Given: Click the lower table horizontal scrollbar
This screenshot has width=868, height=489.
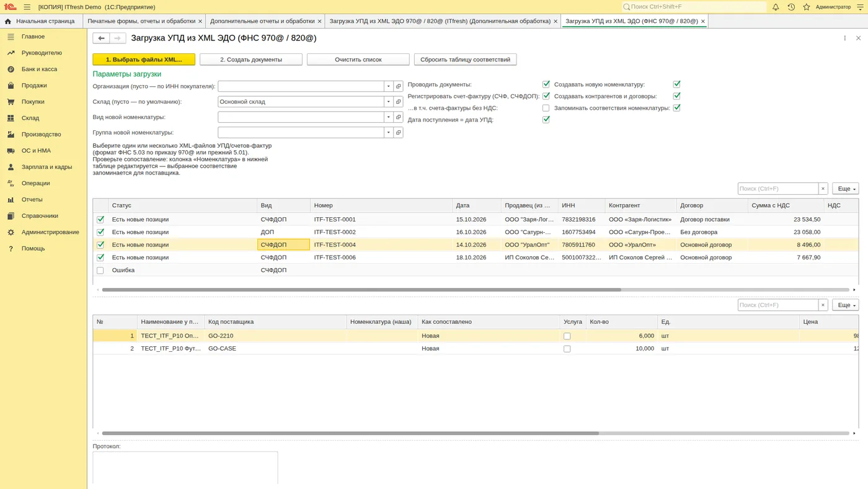Looking at the screenshot, I should pos(350,433).
